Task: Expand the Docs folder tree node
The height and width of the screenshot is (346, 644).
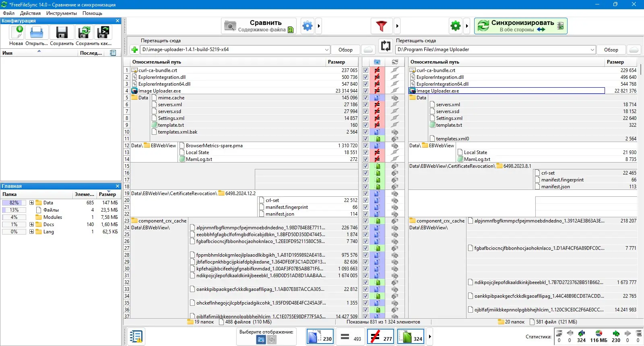Action: coord(31,224)
